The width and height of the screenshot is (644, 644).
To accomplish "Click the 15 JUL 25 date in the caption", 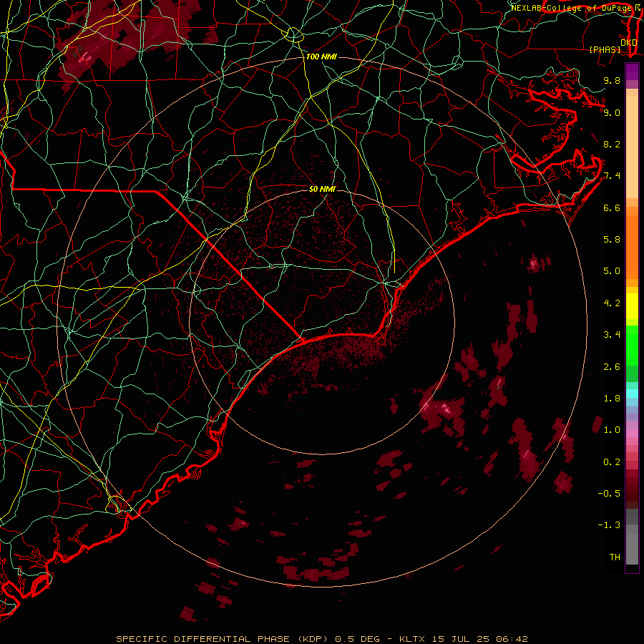I will (459, 639).
